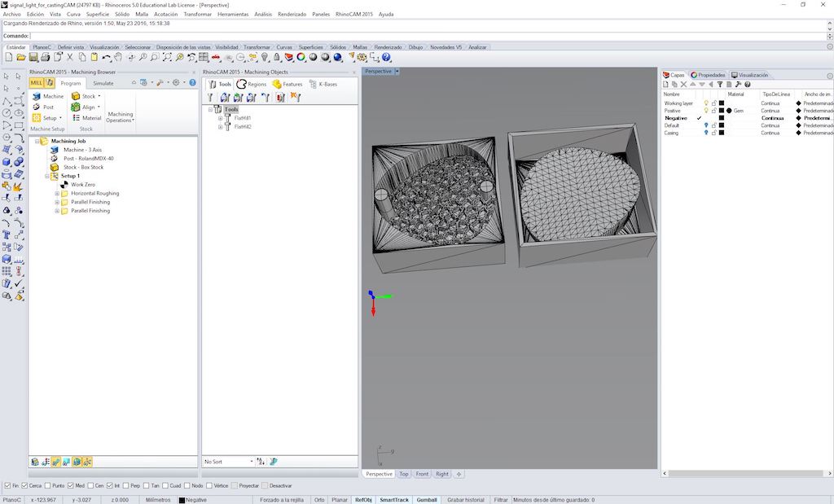The image size is (834, 504).
Task: Switch to the Top viewport tab
Action: coord(404,474)
